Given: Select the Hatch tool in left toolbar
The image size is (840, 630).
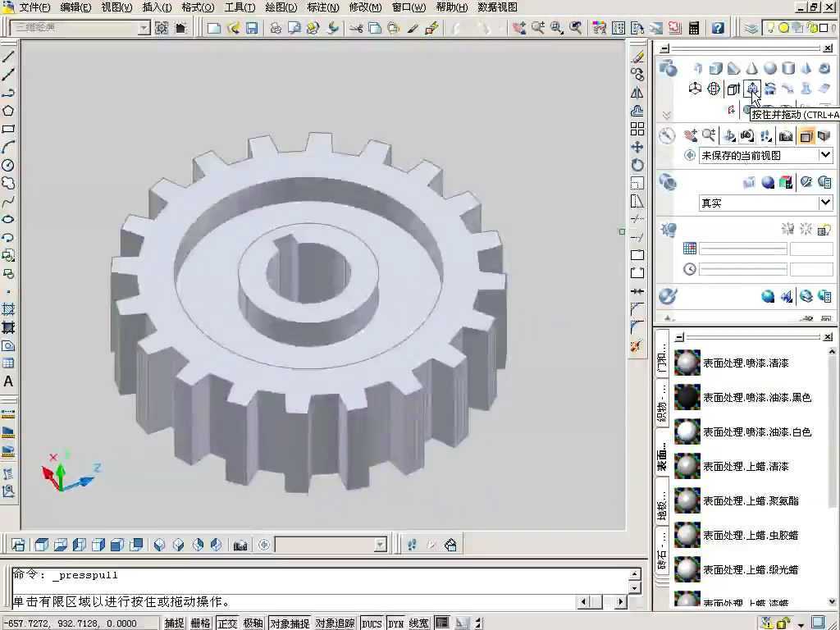Looking at the screenshot, I should pos(8,309).
